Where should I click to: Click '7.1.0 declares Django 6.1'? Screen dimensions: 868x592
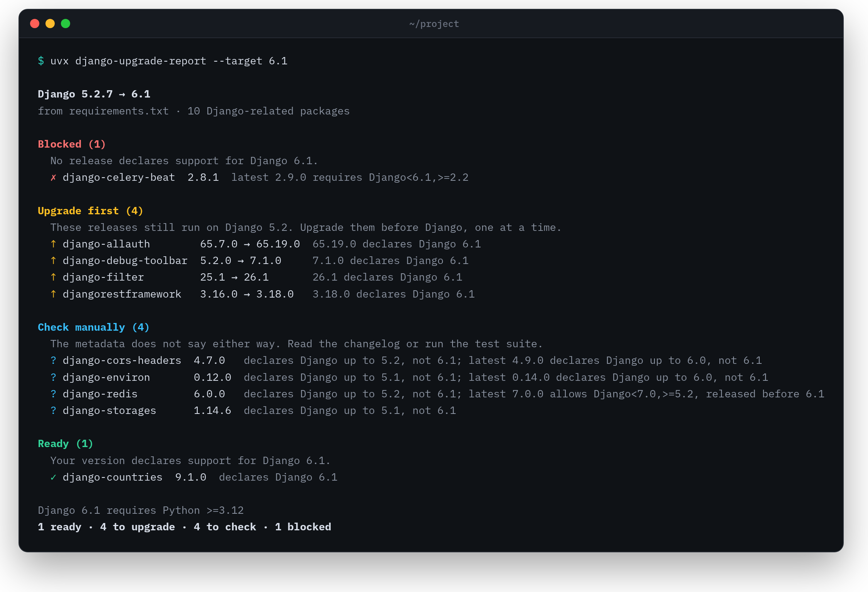click(390, 261)
